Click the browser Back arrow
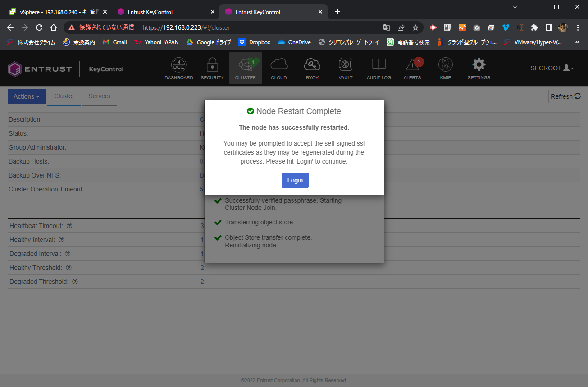This screenshot has height=387, width=588. [x=11, y=27]
